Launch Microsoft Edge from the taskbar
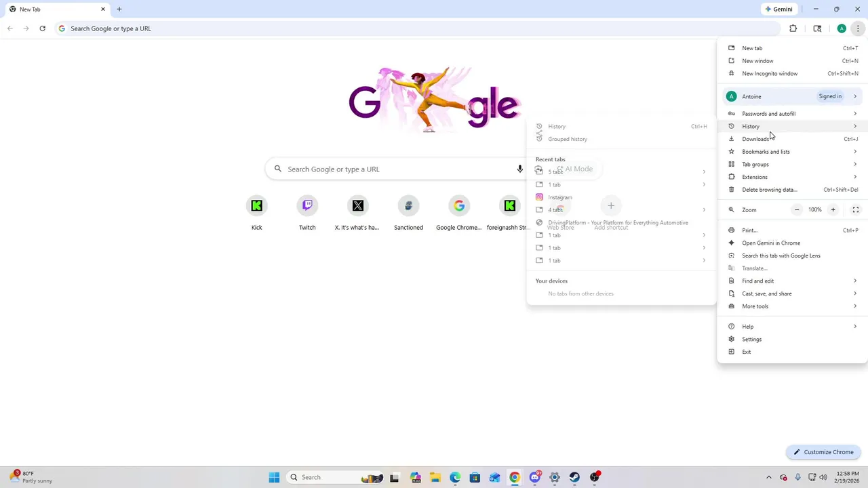The image size is (868, 488). click(455, 477)
